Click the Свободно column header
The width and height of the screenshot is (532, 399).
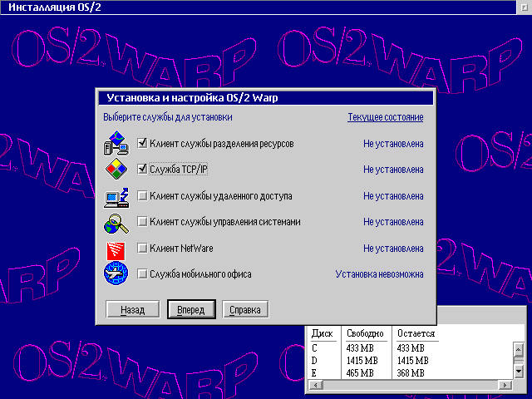pos(365,333)
